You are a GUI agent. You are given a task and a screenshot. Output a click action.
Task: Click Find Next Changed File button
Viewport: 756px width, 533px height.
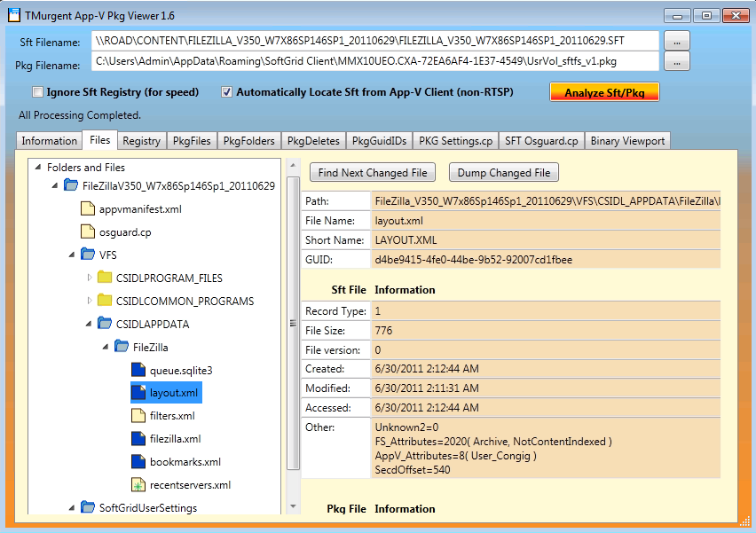point(373,173)
